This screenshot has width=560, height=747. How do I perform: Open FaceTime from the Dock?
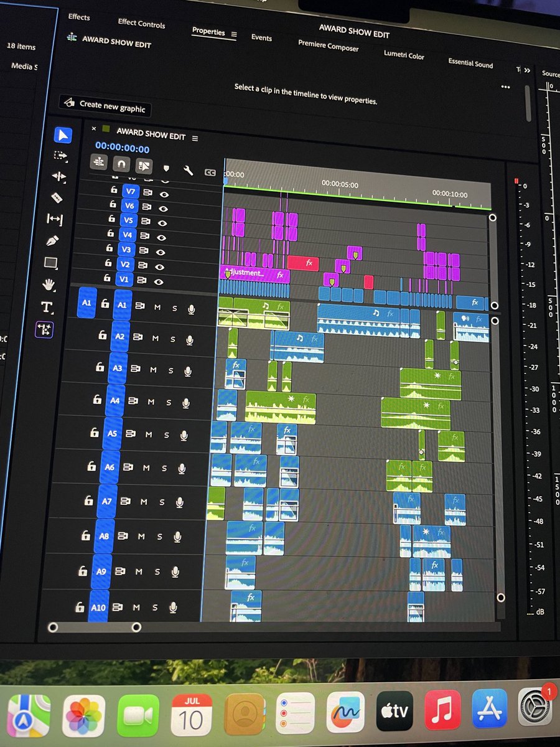click(138, 716)
